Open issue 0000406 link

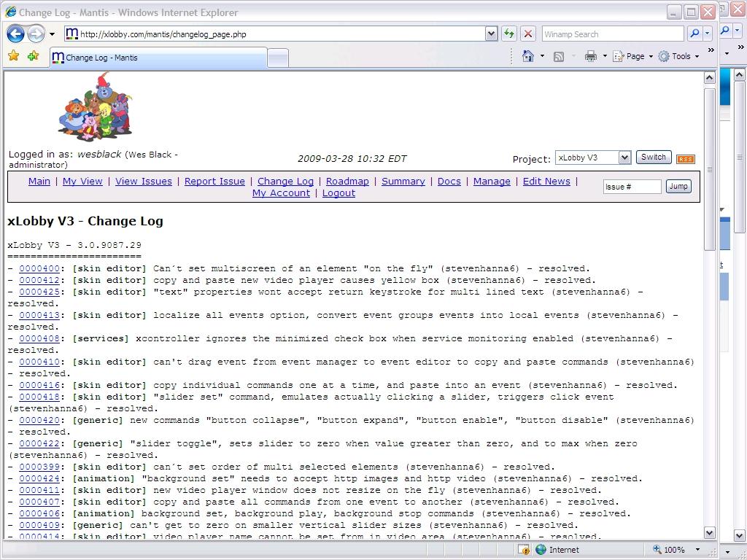39,514
